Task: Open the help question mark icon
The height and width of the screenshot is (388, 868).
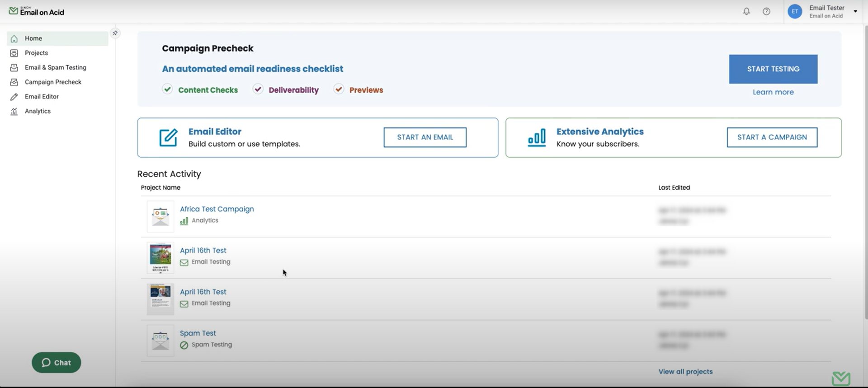Action: [766, 11]
